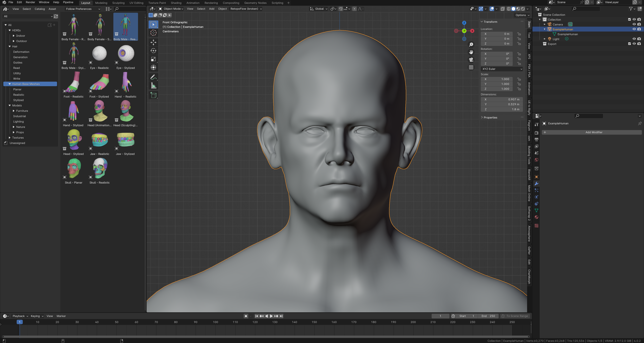Activate the Scale tool

click(153, 59)
